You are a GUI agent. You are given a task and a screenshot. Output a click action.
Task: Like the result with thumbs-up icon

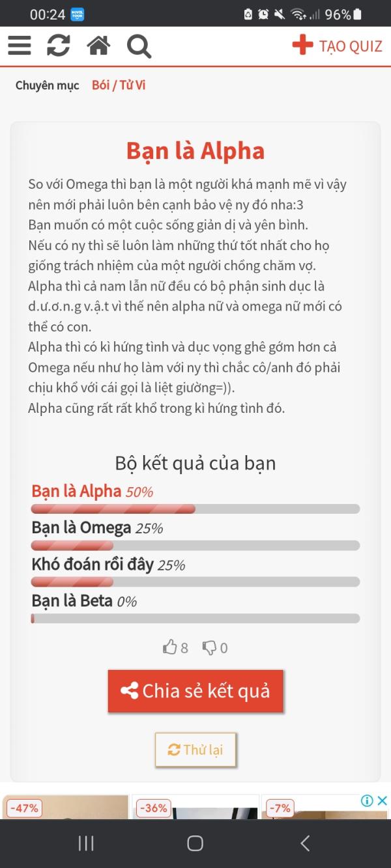(x=170, y=647)
